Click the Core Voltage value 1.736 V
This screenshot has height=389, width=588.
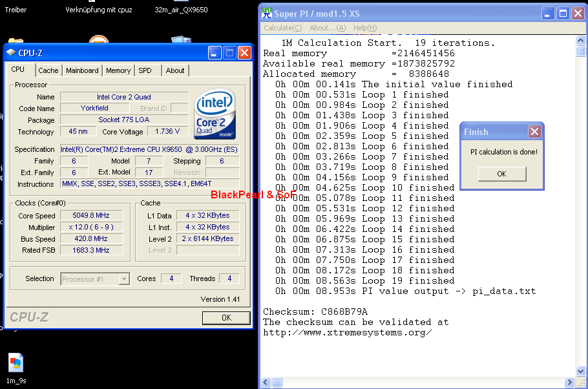[x=167, y=131]
